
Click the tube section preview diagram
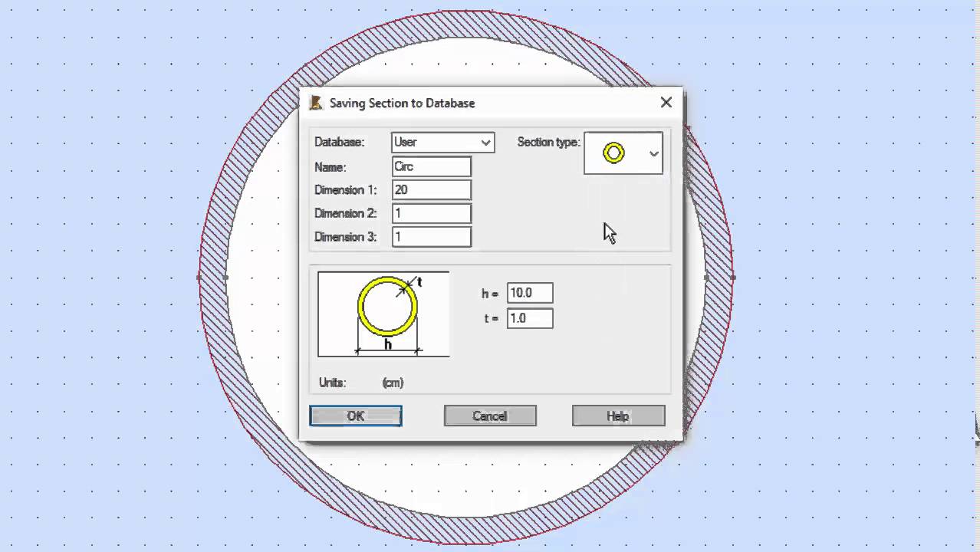383,314
